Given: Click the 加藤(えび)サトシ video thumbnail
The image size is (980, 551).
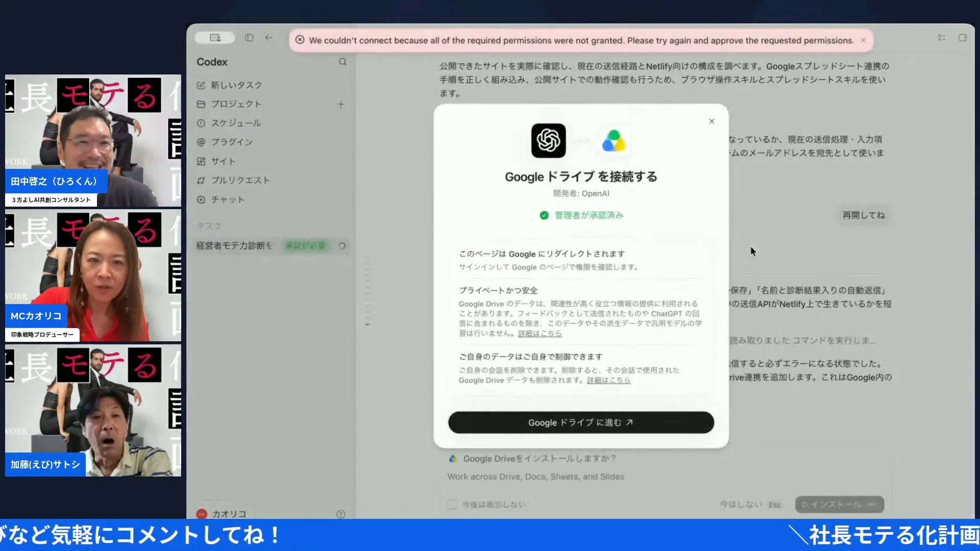Looking at the screenshot, I should (93, 411).
